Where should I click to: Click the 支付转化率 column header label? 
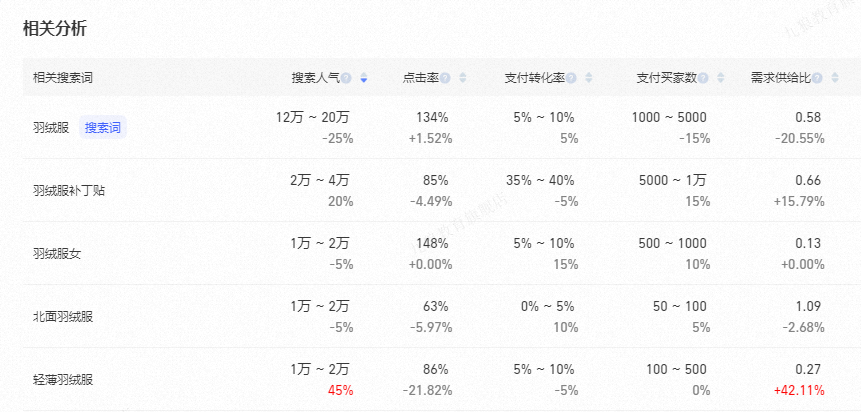click(x=535, y=78)
